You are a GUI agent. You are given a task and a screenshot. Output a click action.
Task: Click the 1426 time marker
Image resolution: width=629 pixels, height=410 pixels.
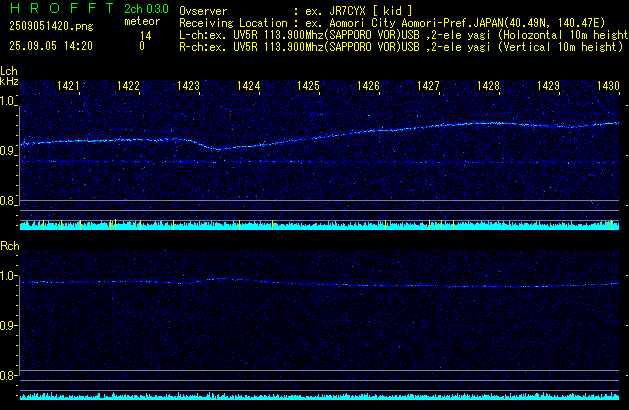click(x=368, y=86)
